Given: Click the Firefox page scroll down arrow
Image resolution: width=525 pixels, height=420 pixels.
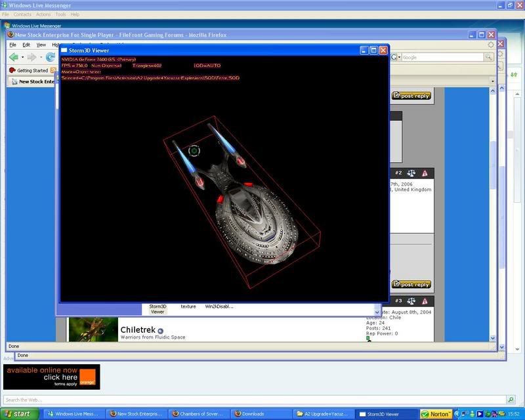Looking at the screenshot, I should (x=493, y=338).
